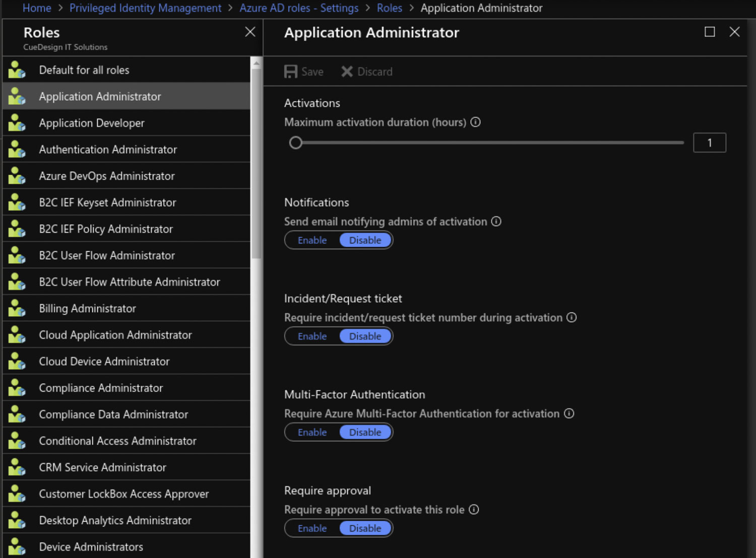Click role icon beside Billing Administrator
The width and height of the screenshot is (756, 558).
tap(17, 308)
